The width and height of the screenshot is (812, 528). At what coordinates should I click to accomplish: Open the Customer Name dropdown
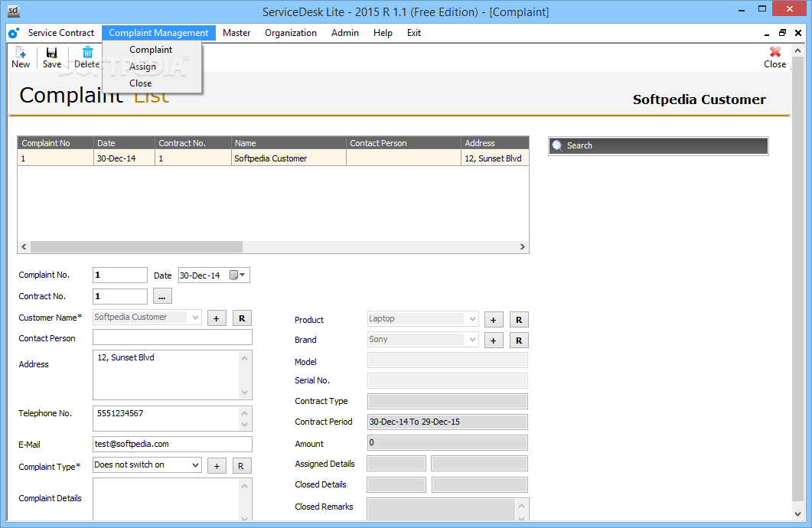(x=195, y=318)
